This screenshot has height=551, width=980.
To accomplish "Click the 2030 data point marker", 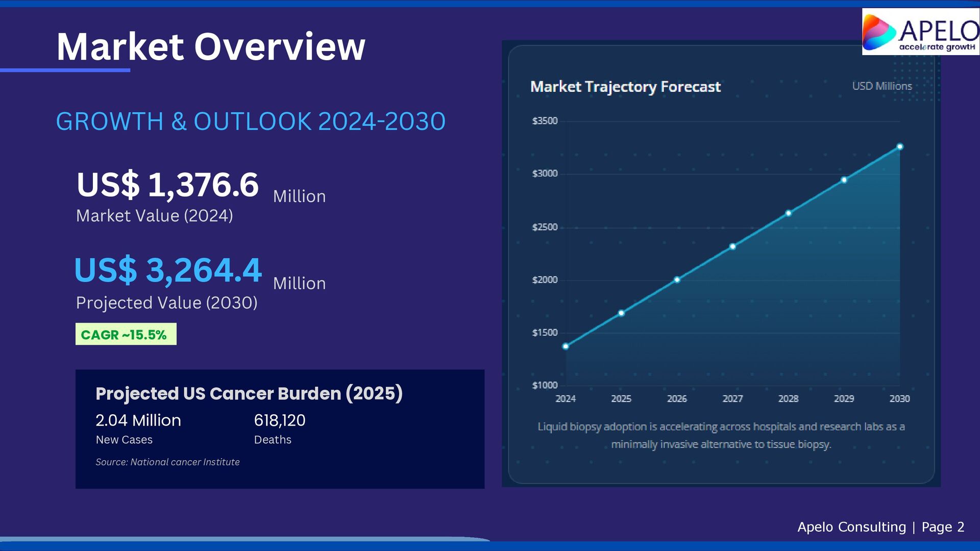I will [x=900, y=147].
